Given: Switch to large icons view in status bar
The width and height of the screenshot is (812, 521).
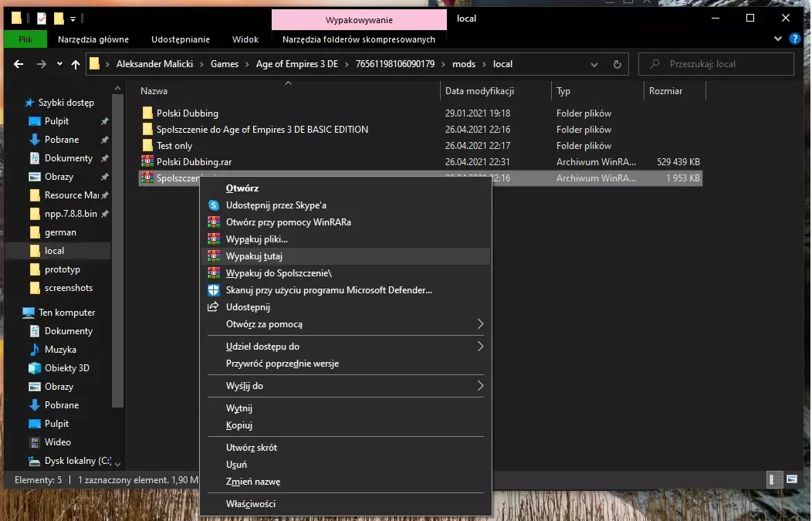Looking at the screenshot, I should click(792, 480).
